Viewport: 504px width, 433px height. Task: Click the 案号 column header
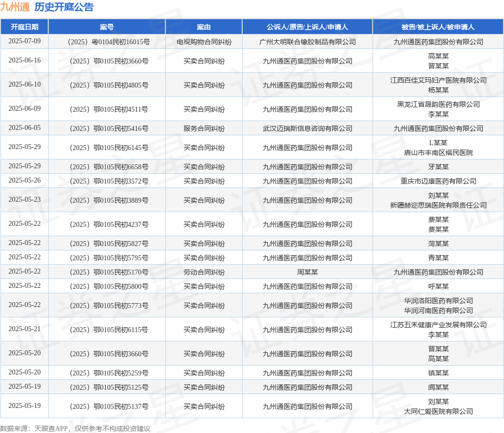tap(107, 27)
